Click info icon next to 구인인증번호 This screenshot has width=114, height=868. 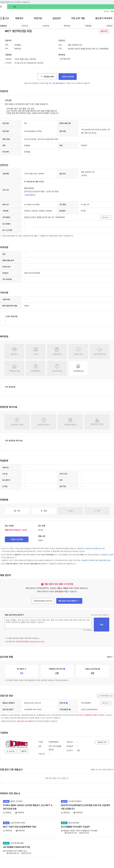tap(70, 709)
